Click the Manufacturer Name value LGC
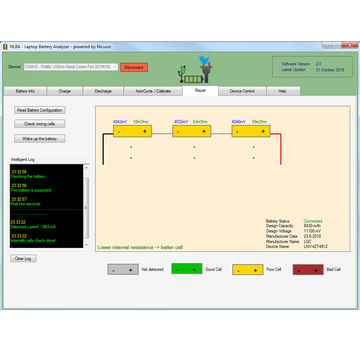The width and height of the screenshot is (360, 360). [307, 241]
